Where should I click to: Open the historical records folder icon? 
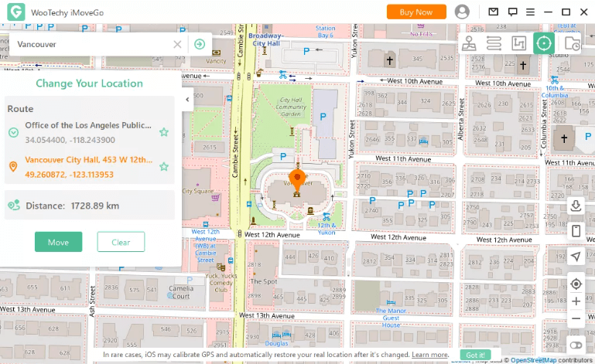[x=572, y=43]
